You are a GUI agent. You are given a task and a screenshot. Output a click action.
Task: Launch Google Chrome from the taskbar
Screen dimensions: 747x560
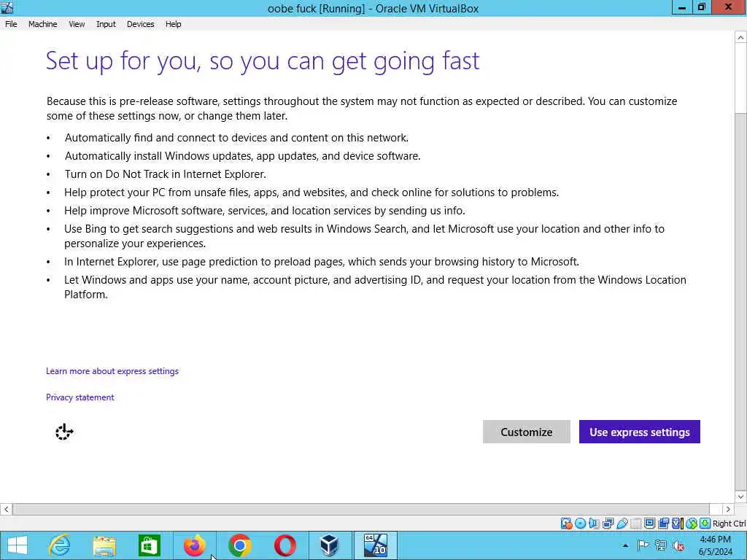pos(239,545)
